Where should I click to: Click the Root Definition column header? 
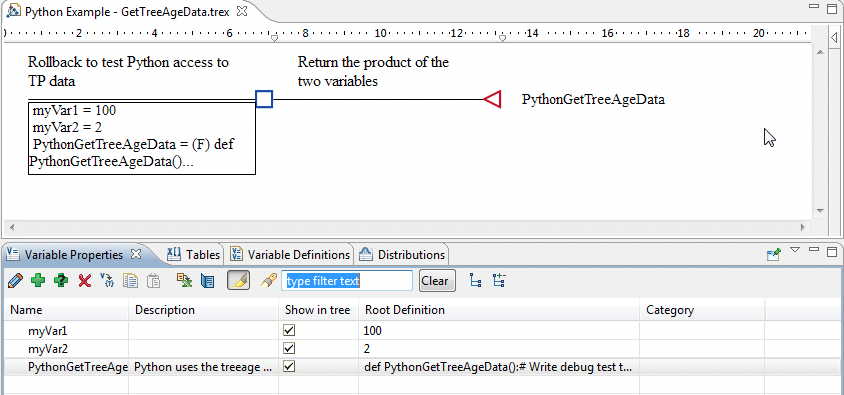500,310
